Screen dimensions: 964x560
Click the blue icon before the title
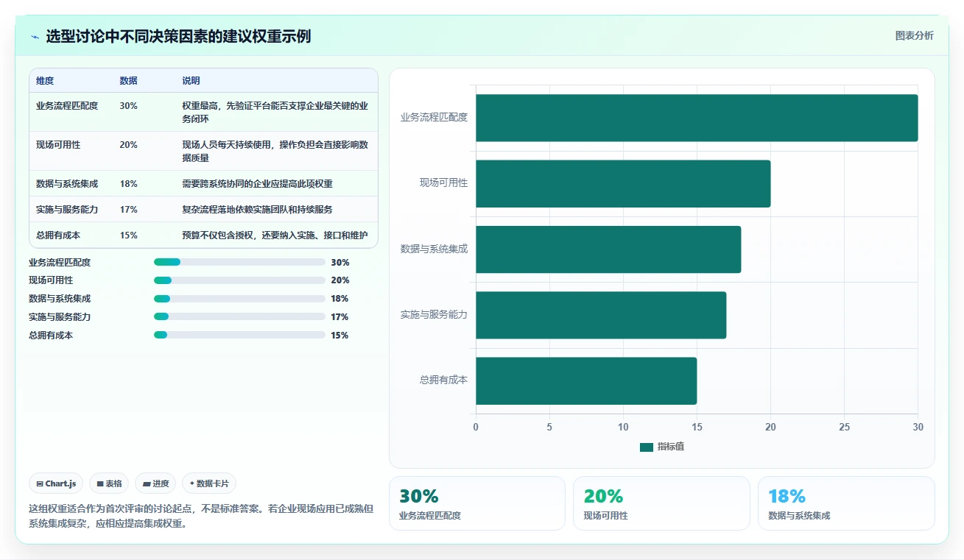pos(35,37)
